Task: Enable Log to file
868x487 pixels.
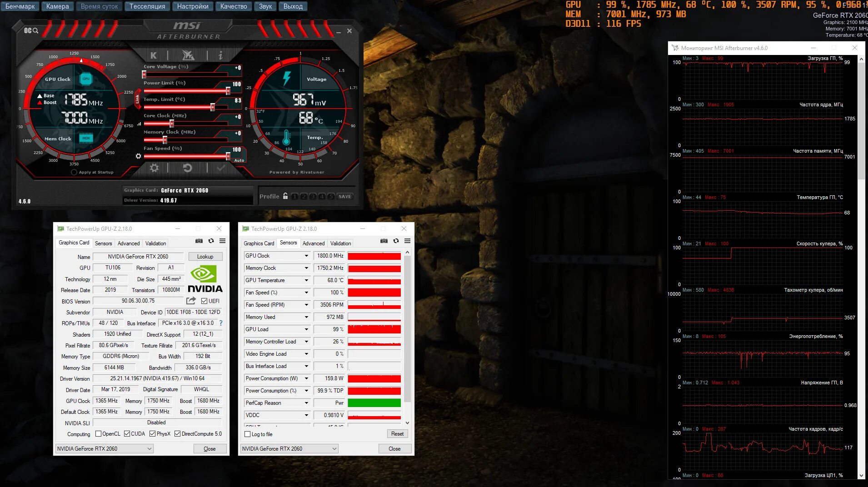Action: pyautogui.click(x=248, y=434)
